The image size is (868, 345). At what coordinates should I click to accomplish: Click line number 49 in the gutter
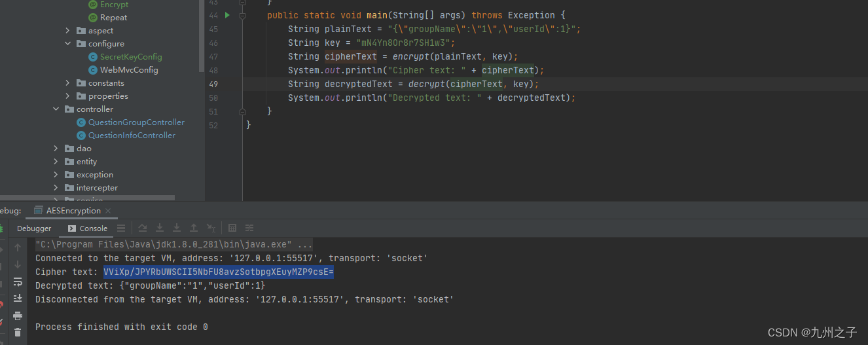click(213, 84)
